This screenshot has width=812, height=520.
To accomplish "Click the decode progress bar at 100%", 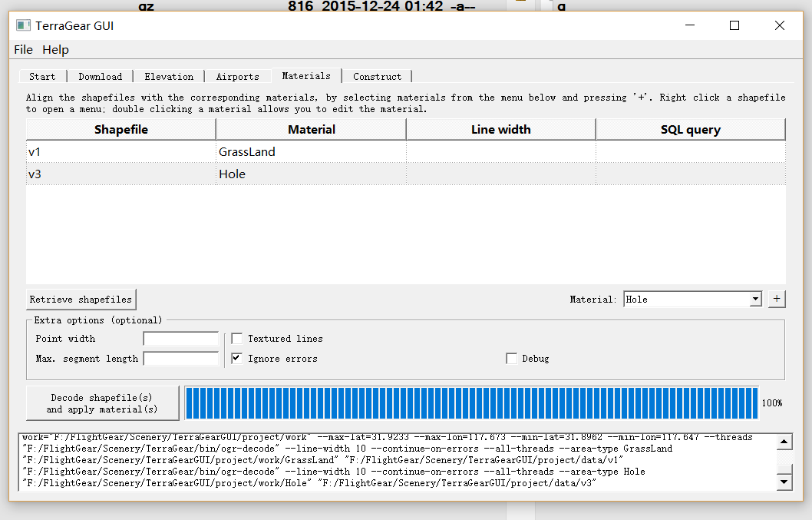I will (x=472, y=402).
